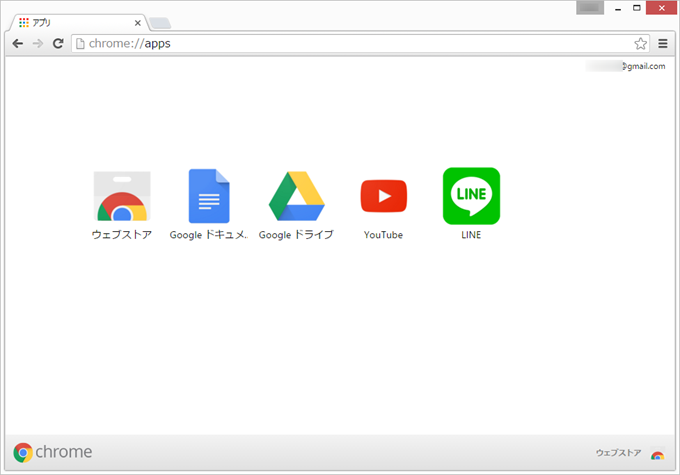
Task: Click the YouTube label text
Action: tap(383, 235)
